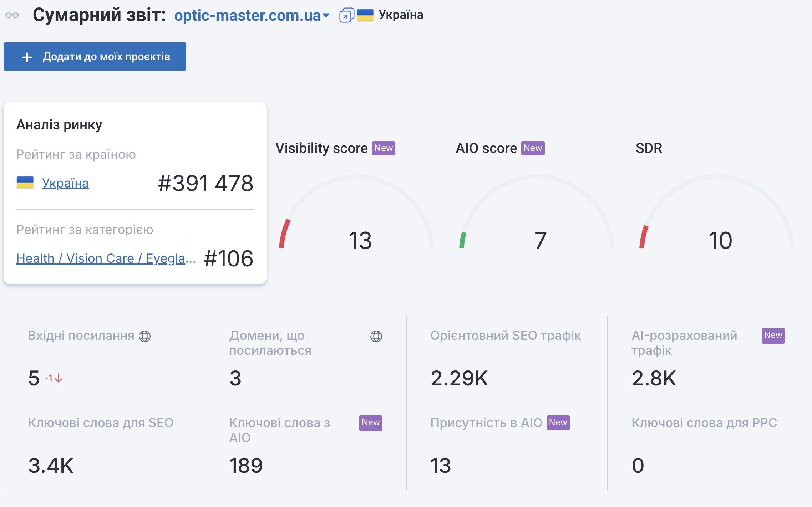Open the Health / Vision Care category link
The image size is (812, 507).
[106, 258]
